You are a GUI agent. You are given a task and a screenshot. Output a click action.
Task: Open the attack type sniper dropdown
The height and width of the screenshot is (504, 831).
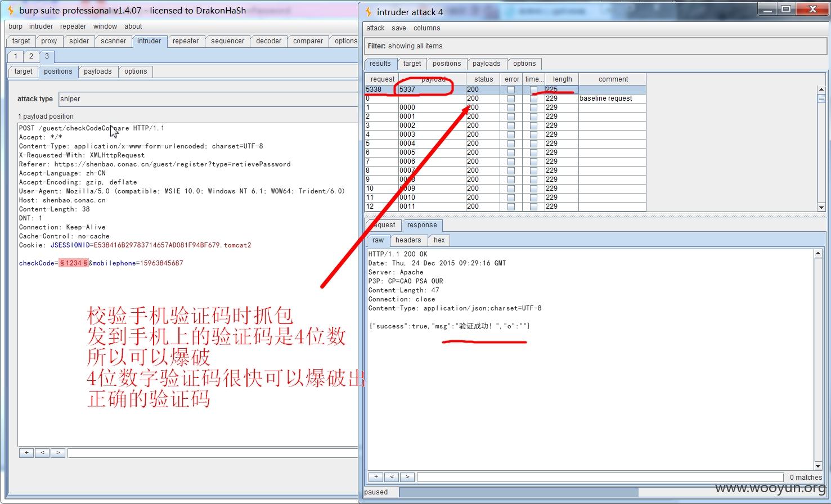208,99
